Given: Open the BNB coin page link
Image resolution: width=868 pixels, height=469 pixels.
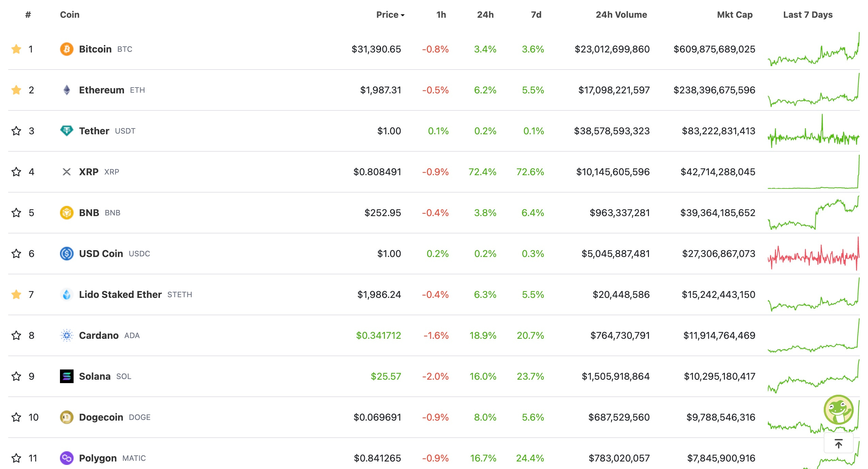Looking at the screenshot, I should coord(89,213).
